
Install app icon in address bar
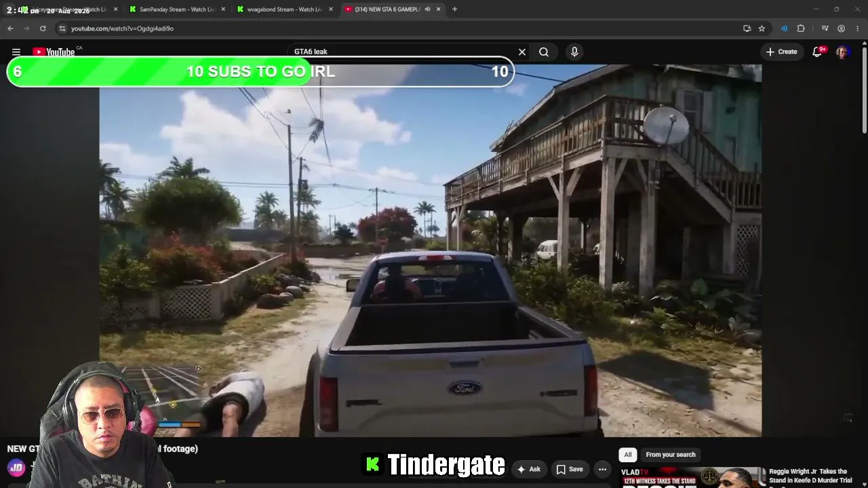coord(747,28)
